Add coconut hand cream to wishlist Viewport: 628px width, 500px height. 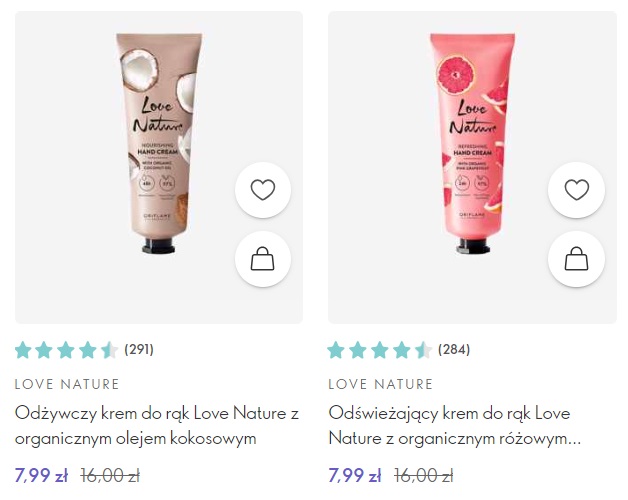[263, 190]
